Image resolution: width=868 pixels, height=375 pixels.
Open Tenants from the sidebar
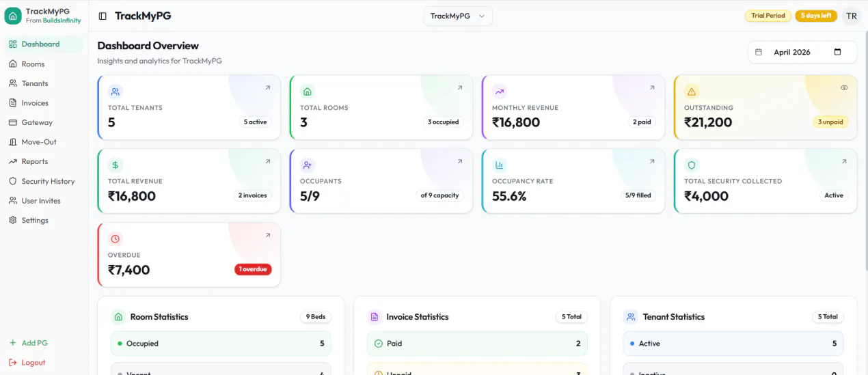point(44,83)
